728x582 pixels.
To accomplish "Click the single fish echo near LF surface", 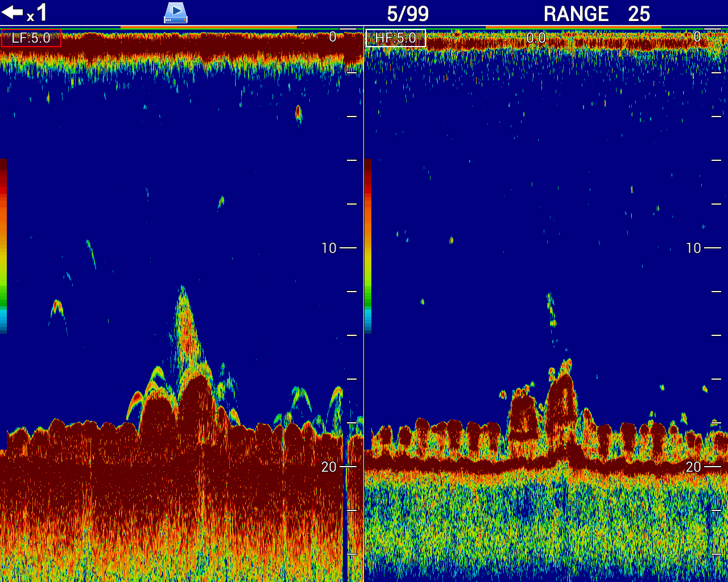I will [x=298, y=113].
